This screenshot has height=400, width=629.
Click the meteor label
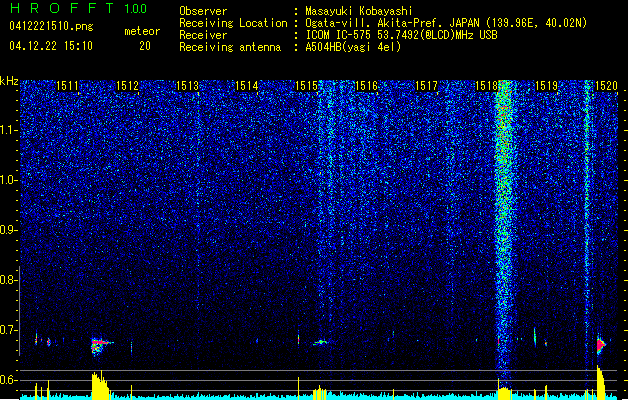tap(142, 31)
